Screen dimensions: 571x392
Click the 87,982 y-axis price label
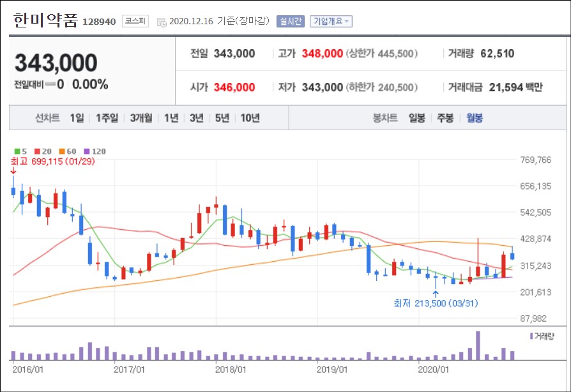click(x=533, y=319)
